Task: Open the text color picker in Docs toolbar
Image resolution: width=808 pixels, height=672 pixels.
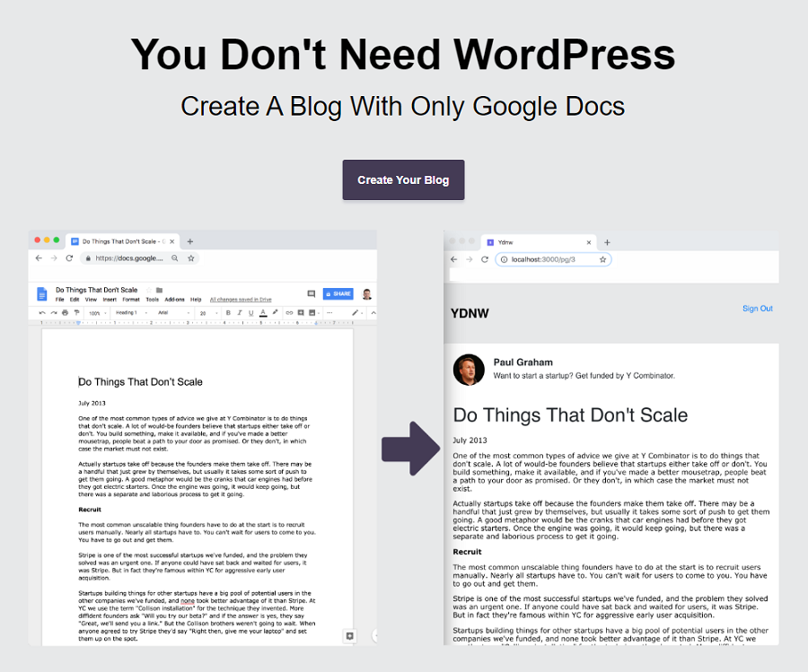Action: tap(263, 312)
